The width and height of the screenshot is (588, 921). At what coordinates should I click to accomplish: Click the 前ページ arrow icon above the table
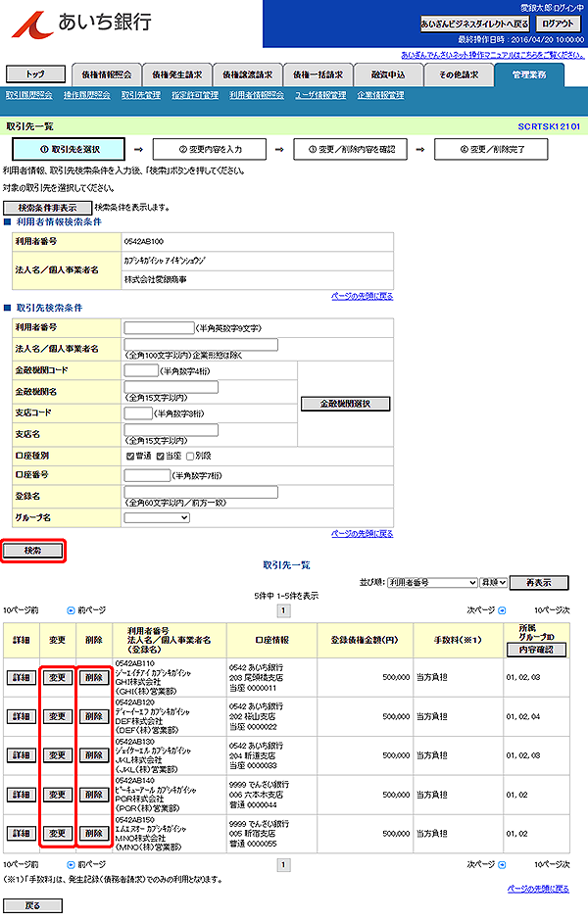click(x=72, y=610)
